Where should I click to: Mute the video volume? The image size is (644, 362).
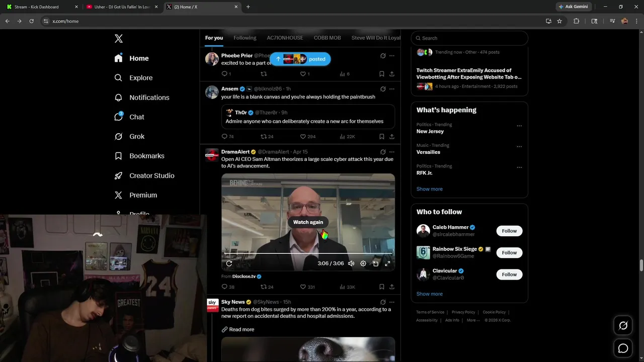click(x=351, y=263)
